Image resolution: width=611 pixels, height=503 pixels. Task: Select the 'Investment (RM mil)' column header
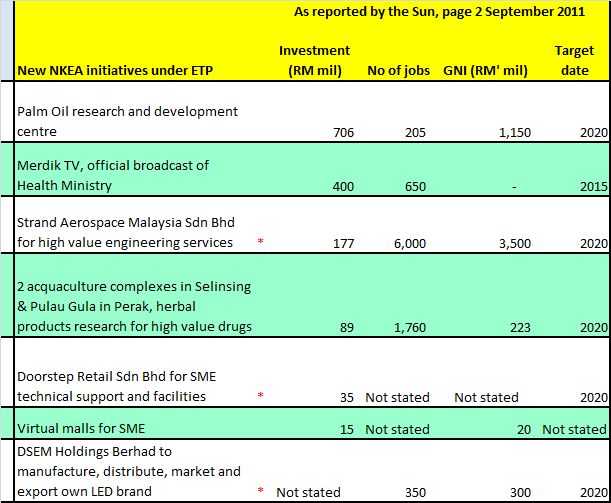314,60
